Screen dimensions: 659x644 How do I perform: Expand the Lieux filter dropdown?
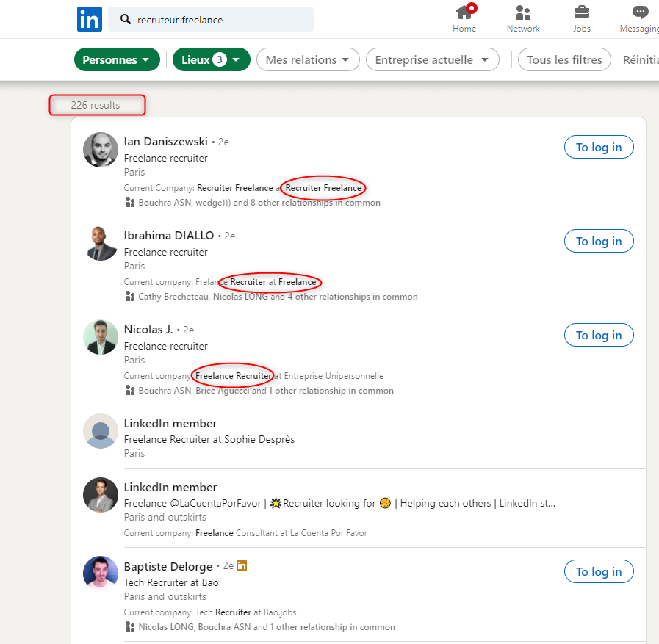click(212, 59)
